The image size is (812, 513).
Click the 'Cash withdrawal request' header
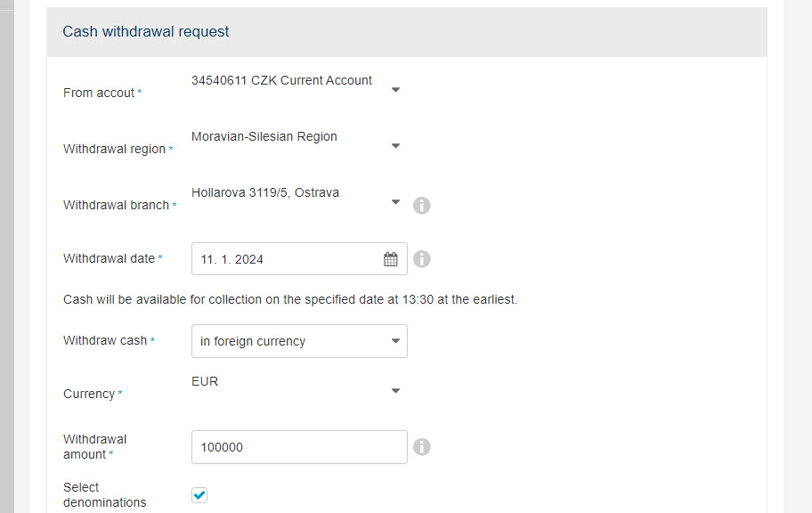coord(145,31)
